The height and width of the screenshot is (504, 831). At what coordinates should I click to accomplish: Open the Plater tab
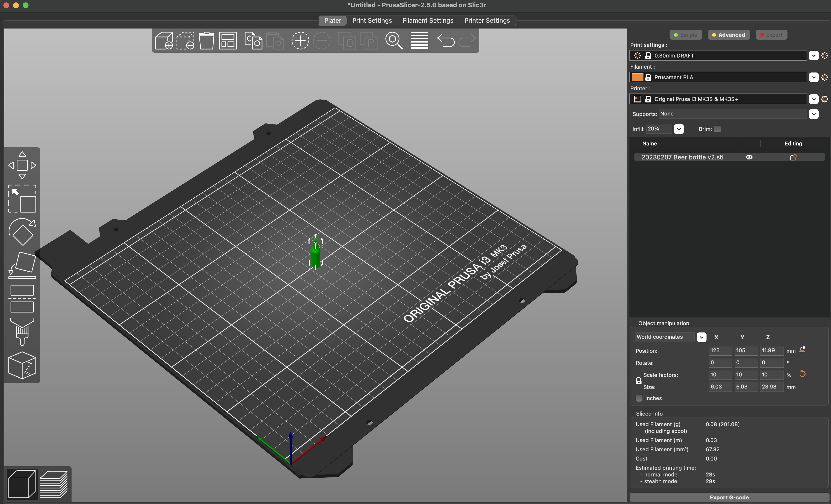tap(333, 21)
